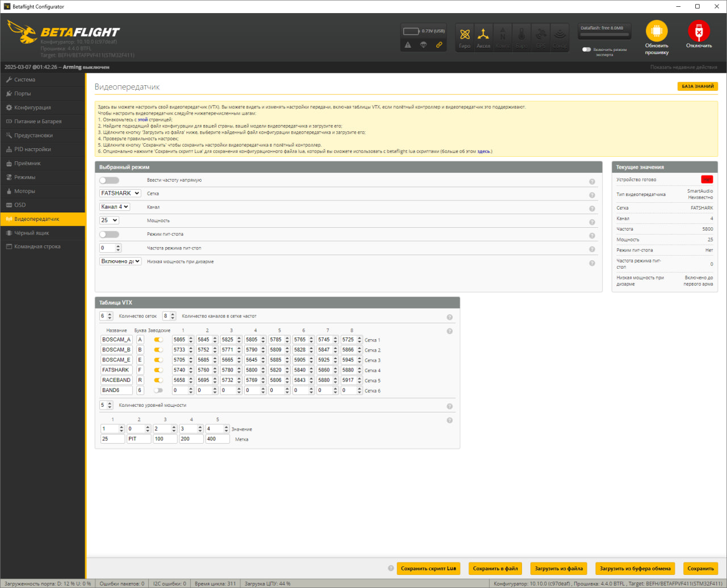The width and height of the screenshot is (727, 588).
Task: Toggle the enter frequency directly switch
Action: click(x=109, y=180)
